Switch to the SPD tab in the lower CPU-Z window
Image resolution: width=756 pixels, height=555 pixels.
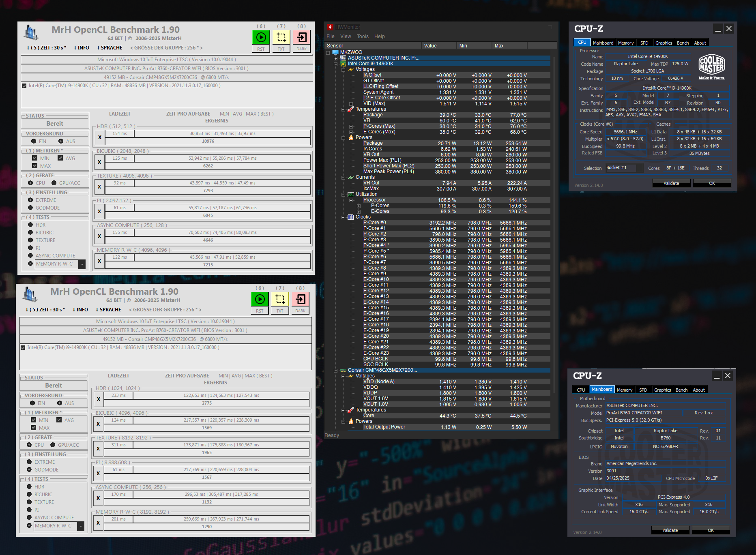643,390
